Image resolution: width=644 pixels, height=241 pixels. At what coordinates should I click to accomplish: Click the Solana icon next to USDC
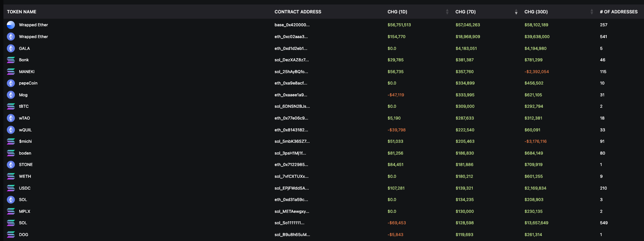pos(11,188)
